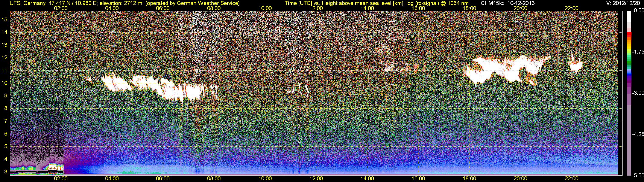Click the small isolated cloud near 22:00
644x182 pixels.
click(x=575, y=64)
